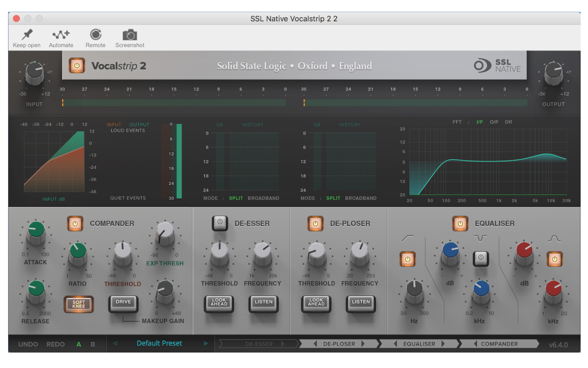Toggle the Equaliser power button
Viewport: 588px width, 368px height.
point(460,223)
